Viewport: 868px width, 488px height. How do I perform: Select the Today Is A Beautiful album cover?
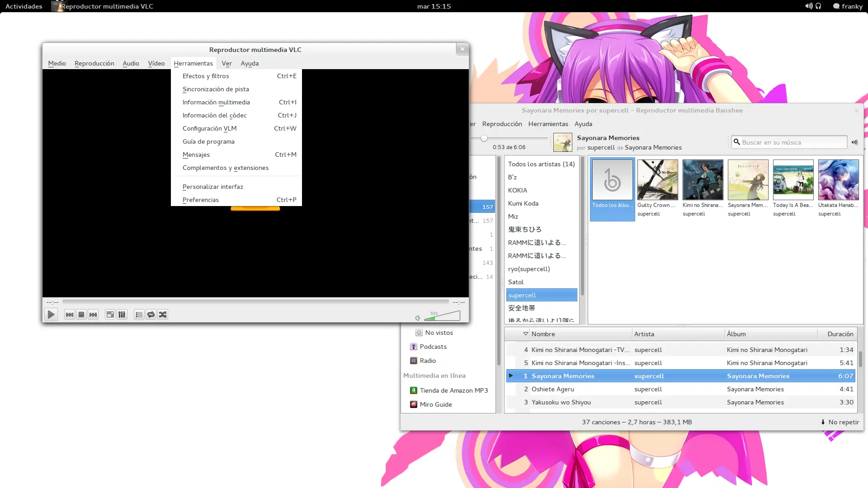click(793, 180)
